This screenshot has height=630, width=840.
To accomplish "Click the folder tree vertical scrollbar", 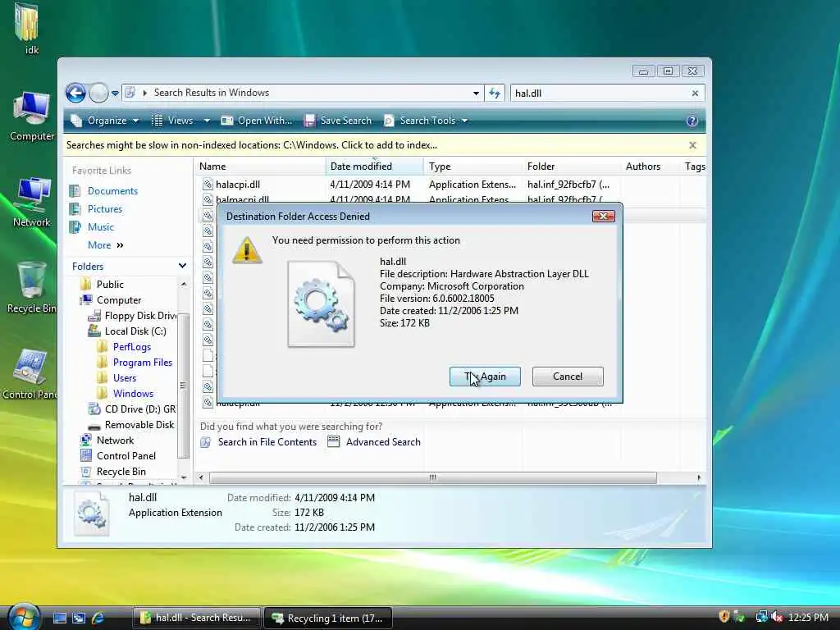I will click(x=183, y=386).
